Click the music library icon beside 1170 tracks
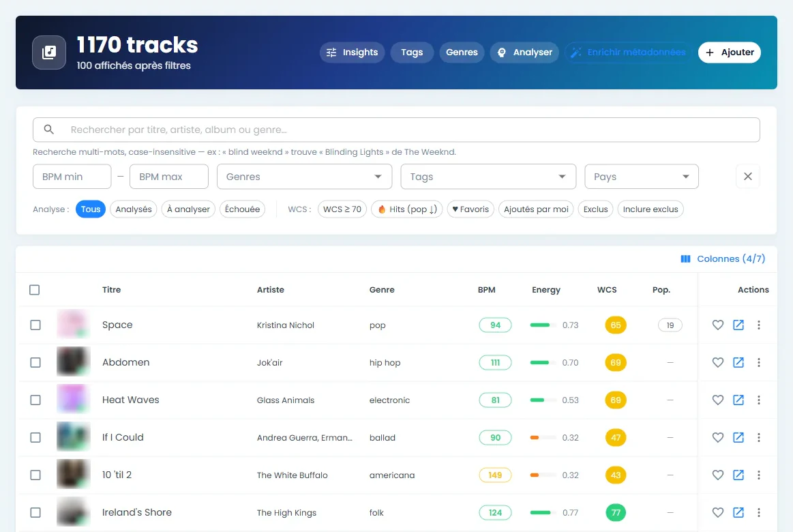The width and height of the screenshot is (793, 532). [49, 52]
